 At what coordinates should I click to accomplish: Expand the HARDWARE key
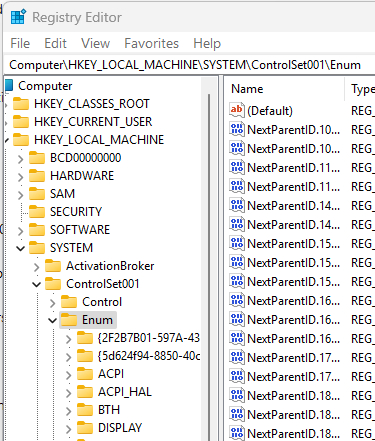(21, 177)
